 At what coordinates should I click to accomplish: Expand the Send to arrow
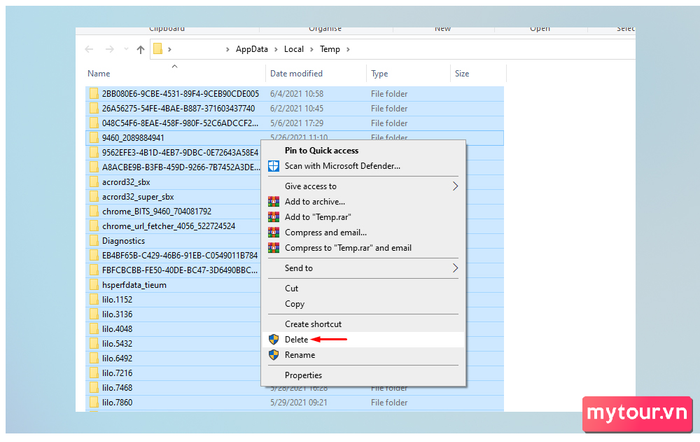tap(455, 268)
